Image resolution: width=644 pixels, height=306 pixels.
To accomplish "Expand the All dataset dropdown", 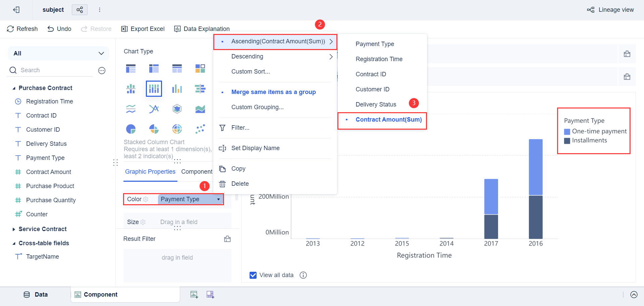I will (59, 53).
